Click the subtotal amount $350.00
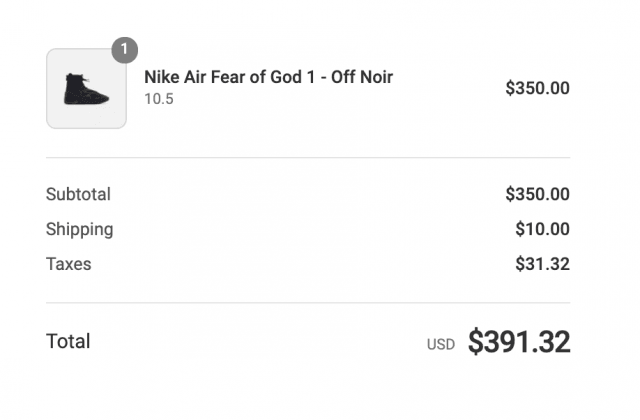 [537, 194]
